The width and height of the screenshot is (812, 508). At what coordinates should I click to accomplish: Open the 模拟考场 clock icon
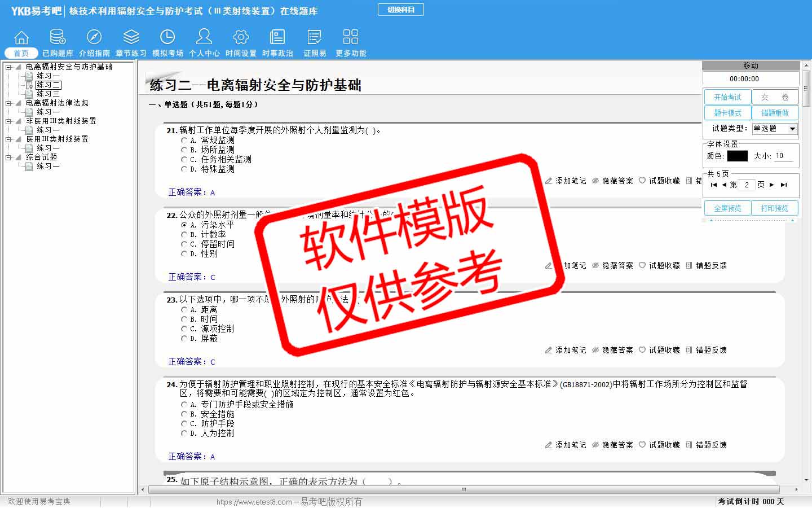coord(167,38)
